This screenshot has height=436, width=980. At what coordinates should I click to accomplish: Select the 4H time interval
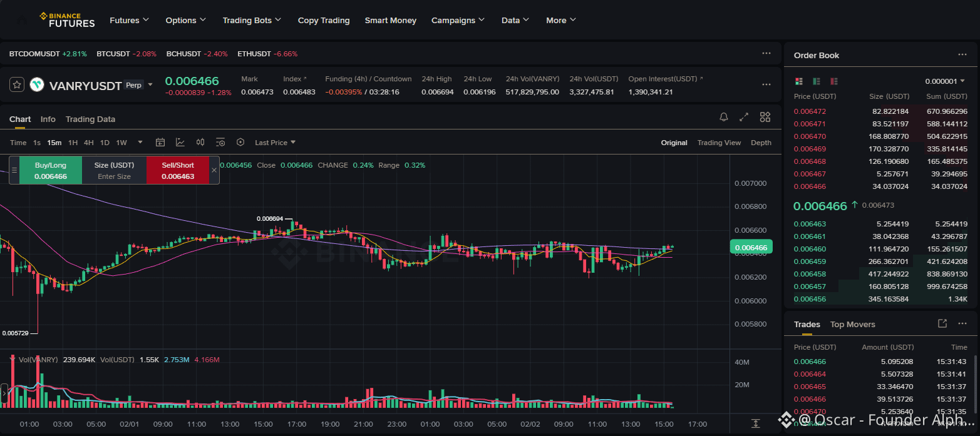pos(89,143)
